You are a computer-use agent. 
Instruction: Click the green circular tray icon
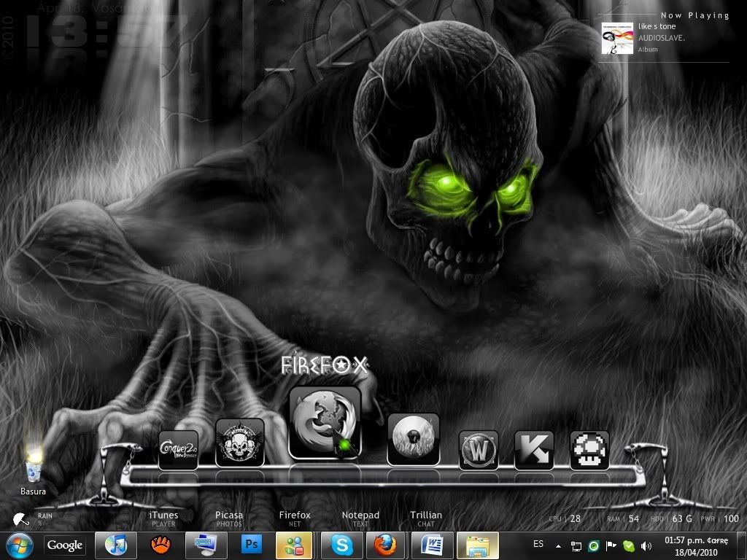pyautogui.click(x=594, y=546)
